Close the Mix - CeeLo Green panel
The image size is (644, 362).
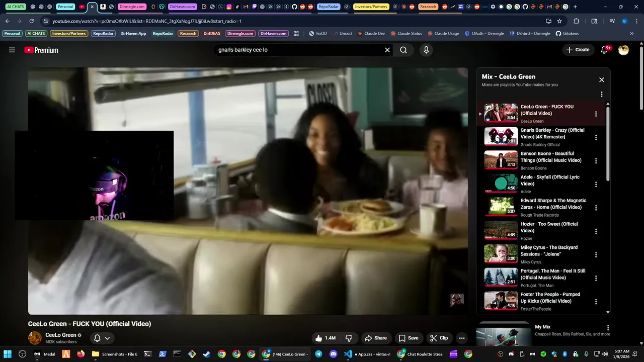[x=601, y=79]
